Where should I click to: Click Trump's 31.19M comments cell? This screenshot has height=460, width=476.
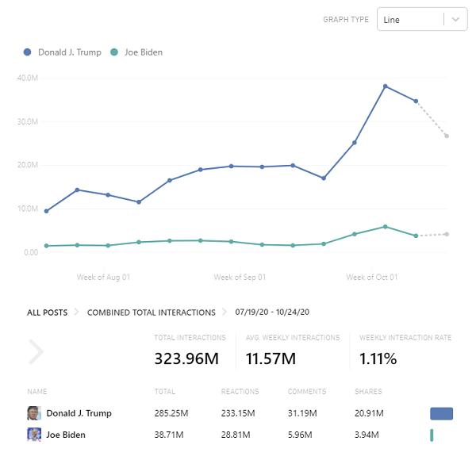[x=302, y=413]
